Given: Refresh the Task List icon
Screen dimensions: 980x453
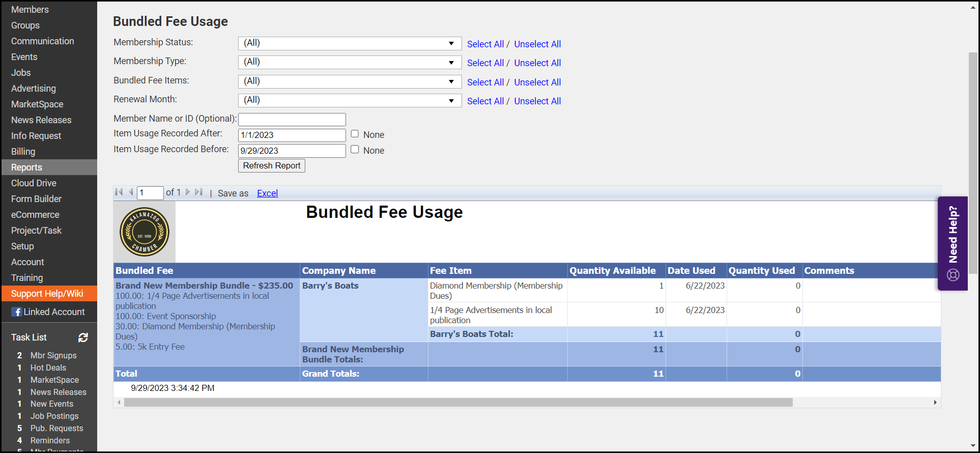Looking at the screenshot, I should click(x=83, y=337).
